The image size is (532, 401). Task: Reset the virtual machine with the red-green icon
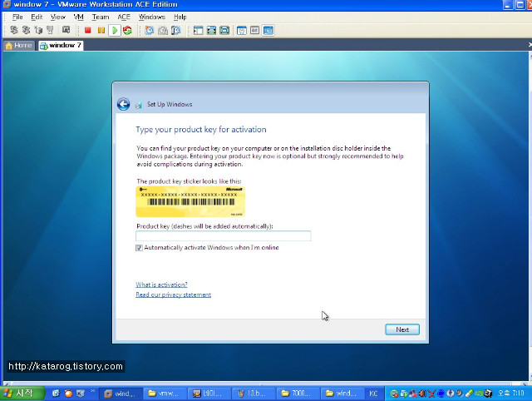coord(127,31)
